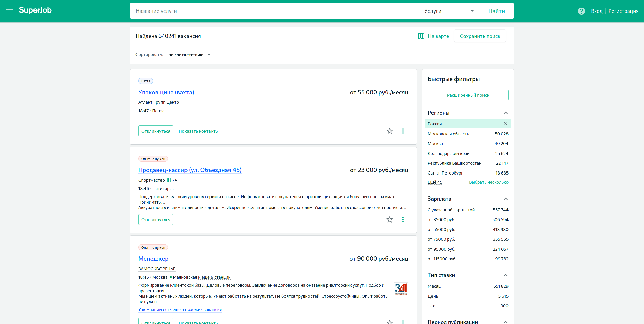Image resolution: width=644 pixels, height=324 pixels.
Task: Select the Москва region filter
Action: click(x=435, y=144)
